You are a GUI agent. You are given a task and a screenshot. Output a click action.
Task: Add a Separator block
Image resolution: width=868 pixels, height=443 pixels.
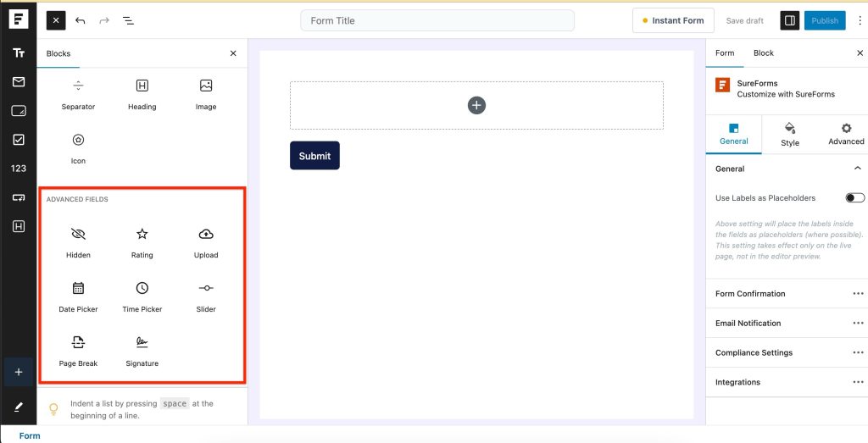click(78, 93)
